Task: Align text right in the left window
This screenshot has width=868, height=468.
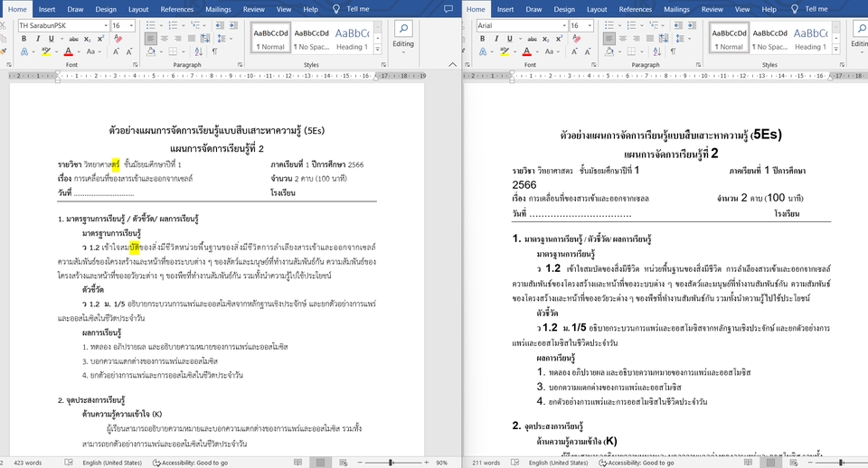Action: point(178,39)
